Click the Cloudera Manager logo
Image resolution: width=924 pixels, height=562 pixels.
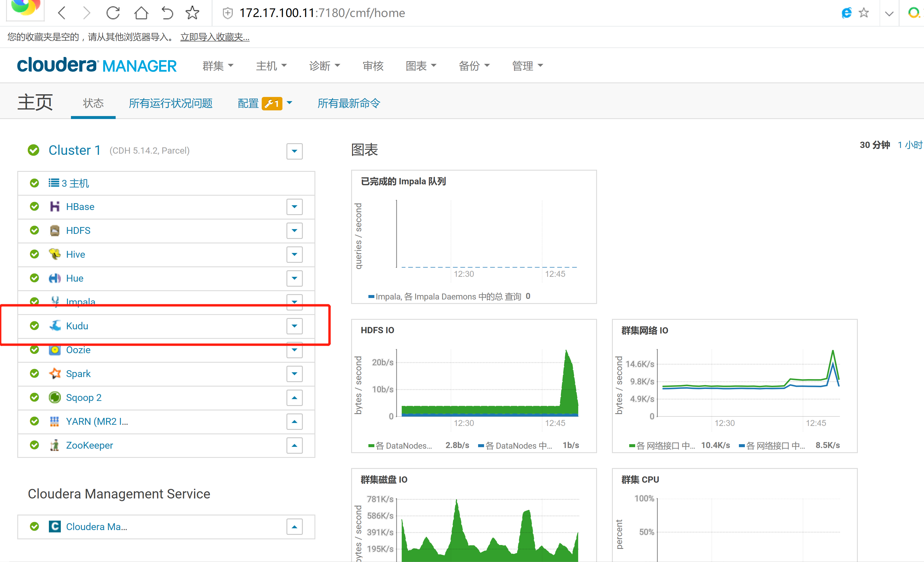pyautogui.click(x=97, y=66)
